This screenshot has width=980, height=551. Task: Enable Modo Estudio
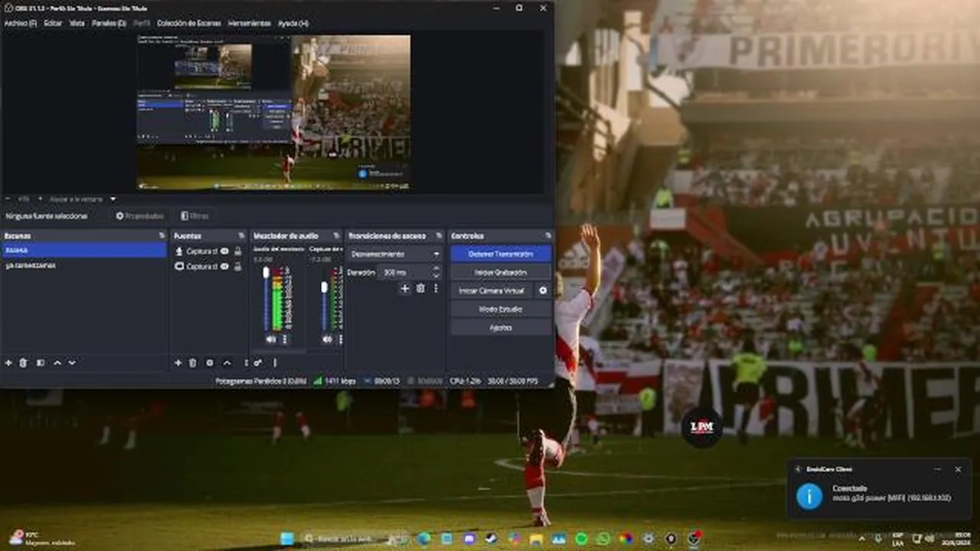coord(501,309)
